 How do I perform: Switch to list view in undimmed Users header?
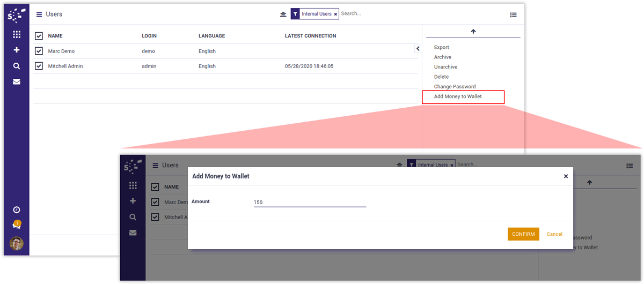(x=513, y=15)
